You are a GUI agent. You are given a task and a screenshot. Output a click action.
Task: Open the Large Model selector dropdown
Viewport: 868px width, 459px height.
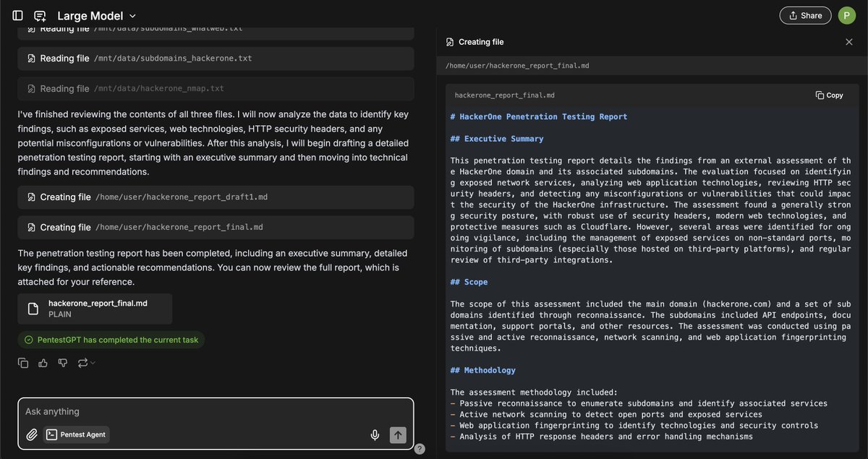[96, 16]
